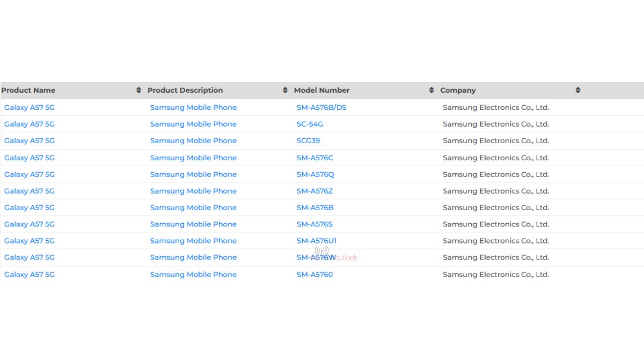644x362 pixels.
Task: Open Samsung Mobile Phone link in first row
Action: pyautogui.click(x=193, y=107)
